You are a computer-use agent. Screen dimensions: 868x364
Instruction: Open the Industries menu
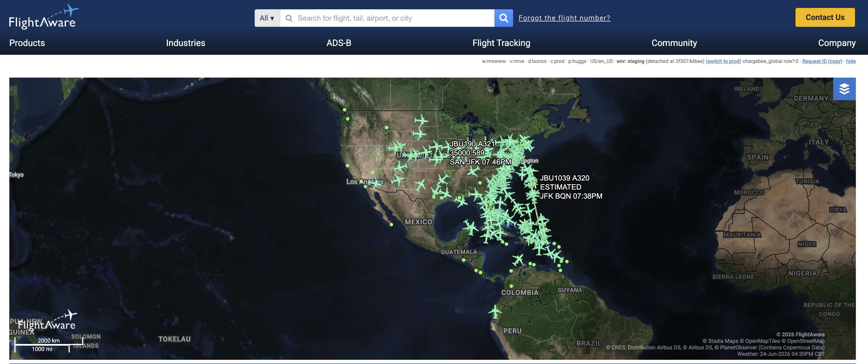[x=185, y=43]
